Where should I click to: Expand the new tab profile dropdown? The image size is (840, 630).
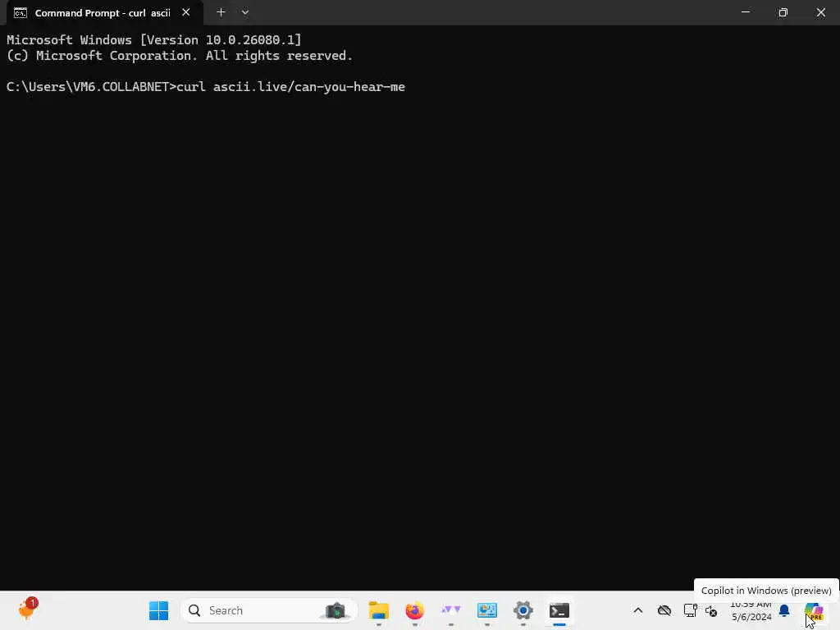tap(244, 12)
